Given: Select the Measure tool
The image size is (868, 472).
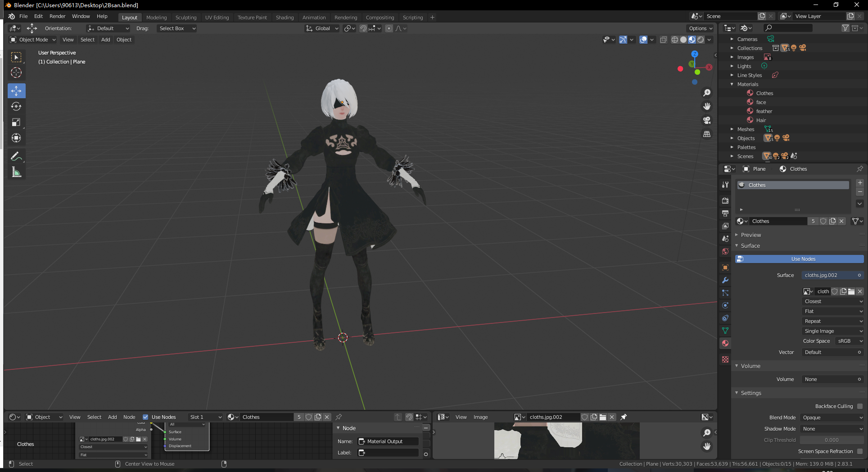Looking at the screenshot, I should (17, 171).
